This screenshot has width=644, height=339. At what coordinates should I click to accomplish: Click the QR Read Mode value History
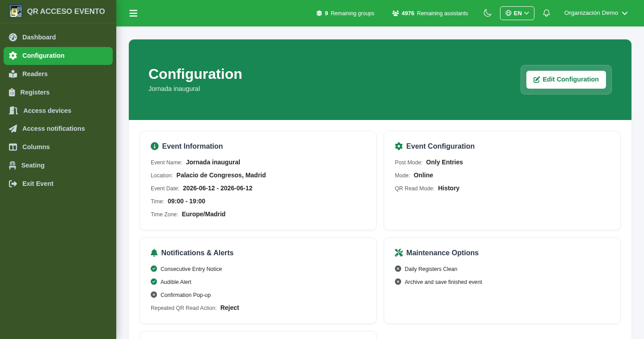(x=449, y=188)
